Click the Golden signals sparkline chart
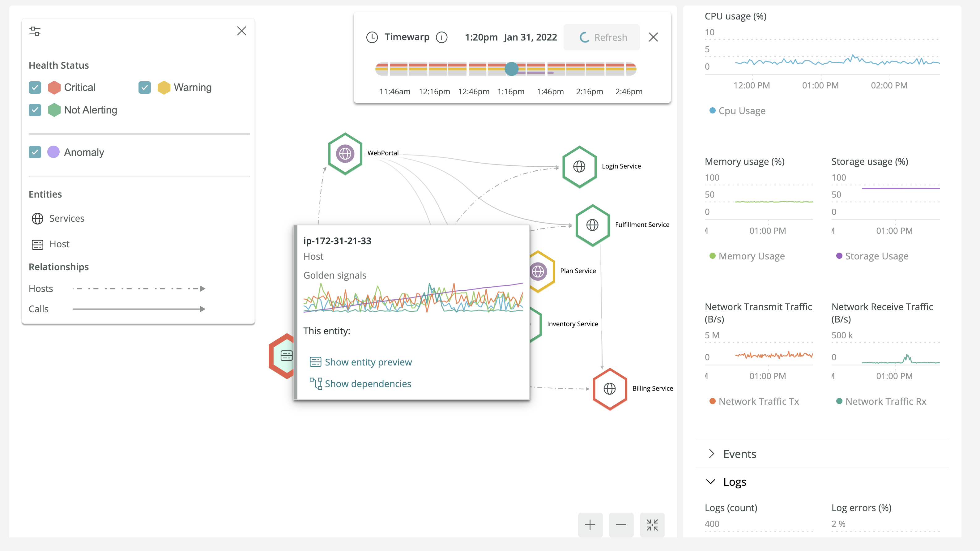The height and width of the screenshot is (551, 980). coord(413,297)
